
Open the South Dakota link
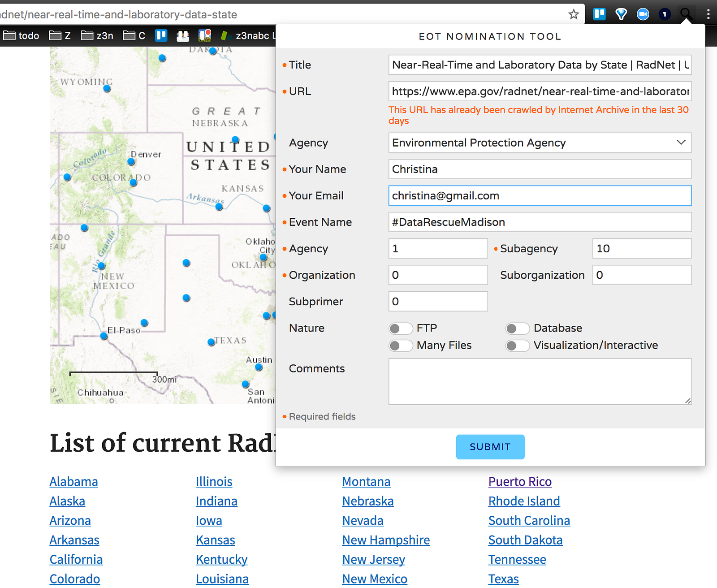pos(526,540)
